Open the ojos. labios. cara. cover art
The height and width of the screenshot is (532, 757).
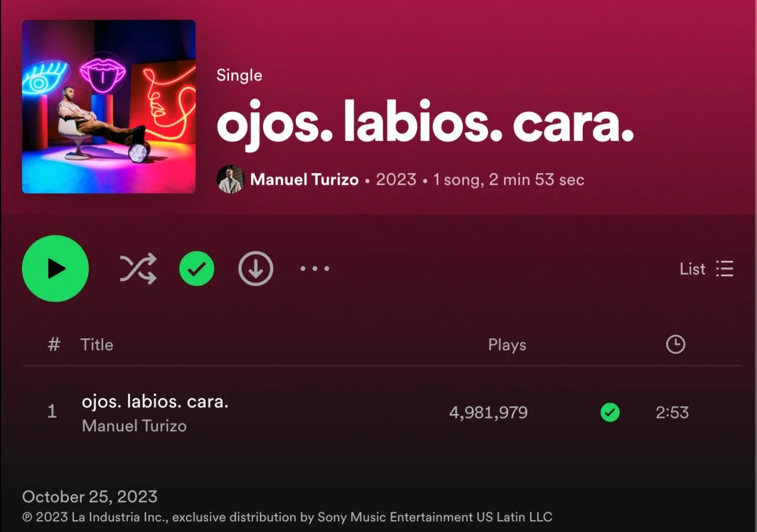pos(109,107)
